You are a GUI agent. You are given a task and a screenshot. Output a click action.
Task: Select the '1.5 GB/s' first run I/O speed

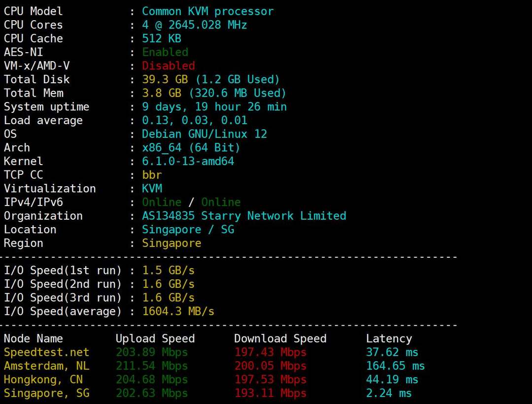point(168,270)
